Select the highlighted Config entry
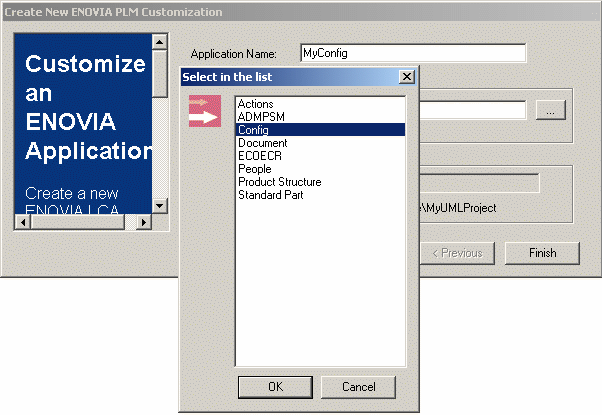The width and height of the screenshot is (602, 415). pos(320,130)
